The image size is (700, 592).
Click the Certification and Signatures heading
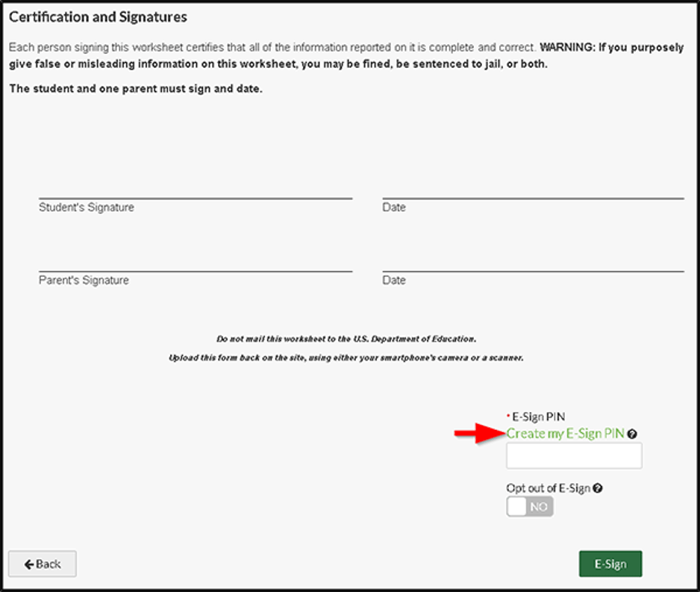(x=99, y=17)
